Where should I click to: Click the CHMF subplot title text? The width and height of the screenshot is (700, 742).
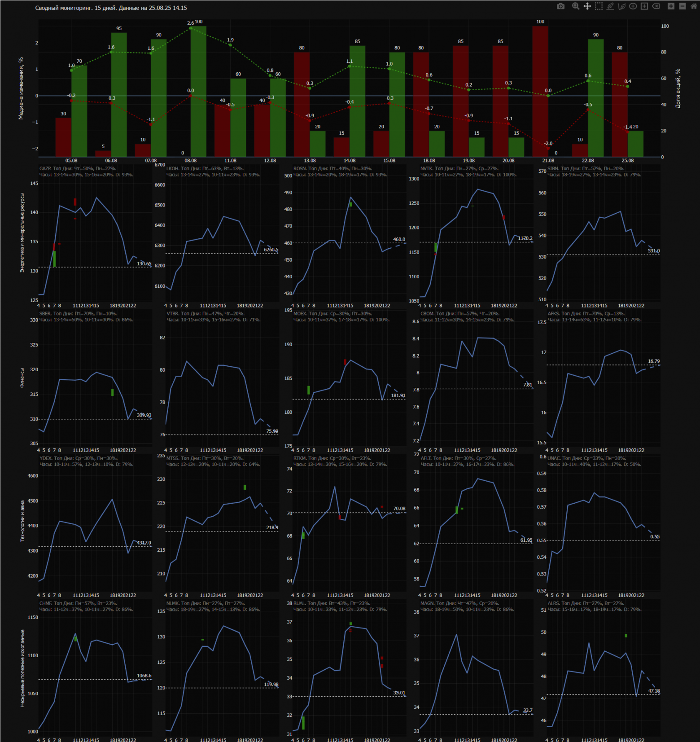click(x=86, y=606)
